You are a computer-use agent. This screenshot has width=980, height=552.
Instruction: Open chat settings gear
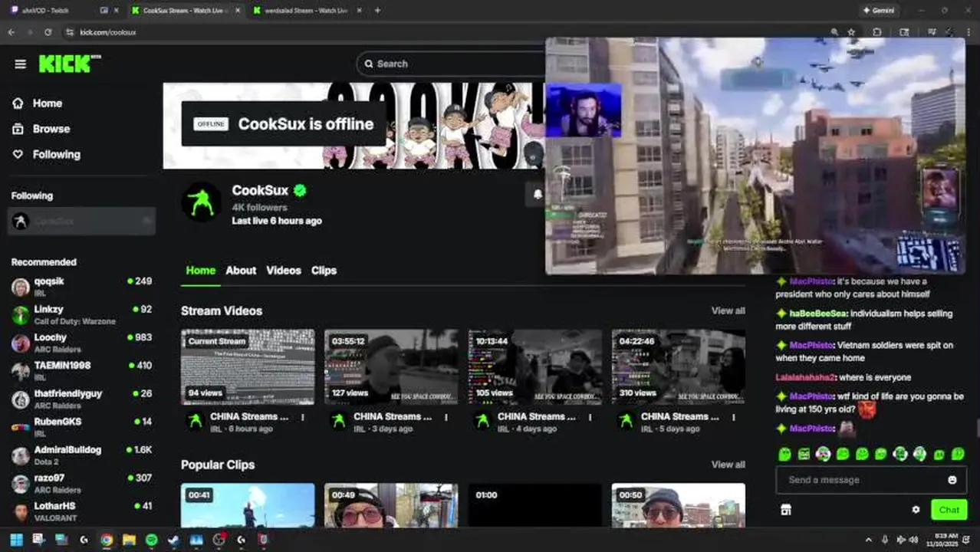(x=916, y=510)
